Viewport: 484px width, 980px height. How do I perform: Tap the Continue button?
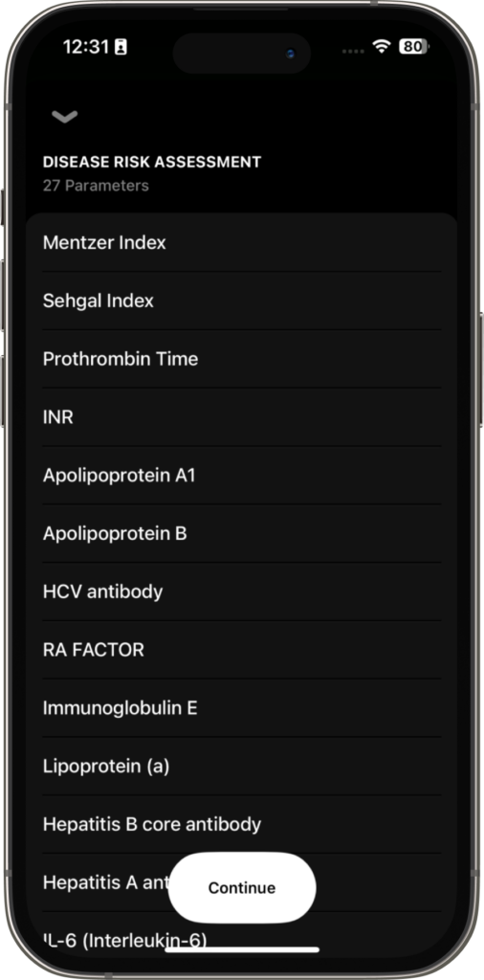pyautogui.click(x=242, y=887)
